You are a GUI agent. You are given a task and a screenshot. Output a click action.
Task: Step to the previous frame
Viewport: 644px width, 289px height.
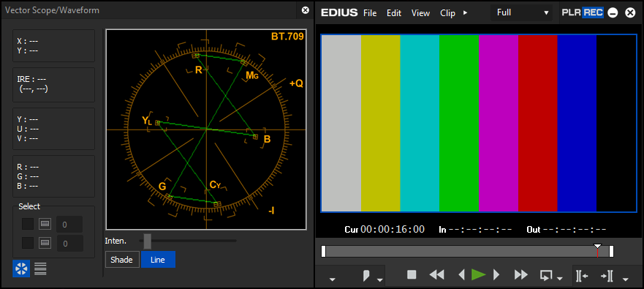click(x=462, y=274)
